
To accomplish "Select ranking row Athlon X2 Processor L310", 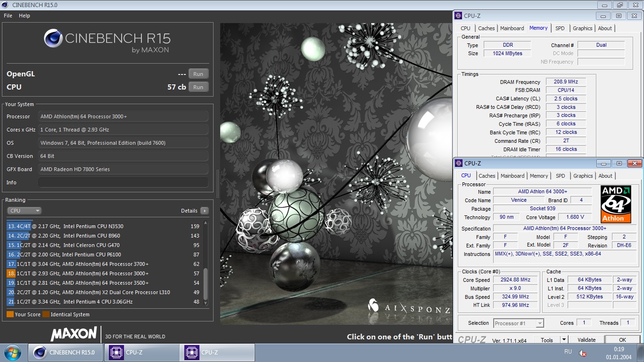I will pos(104,292).
